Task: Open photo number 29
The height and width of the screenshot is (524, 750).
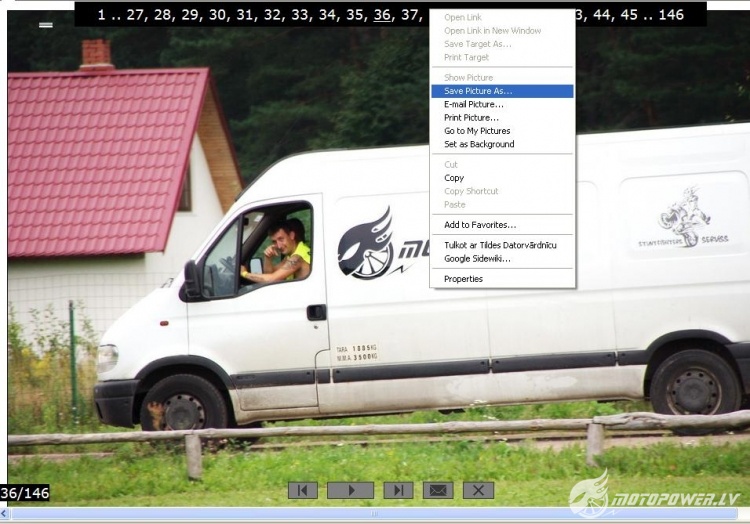Action: click(190, 15)
